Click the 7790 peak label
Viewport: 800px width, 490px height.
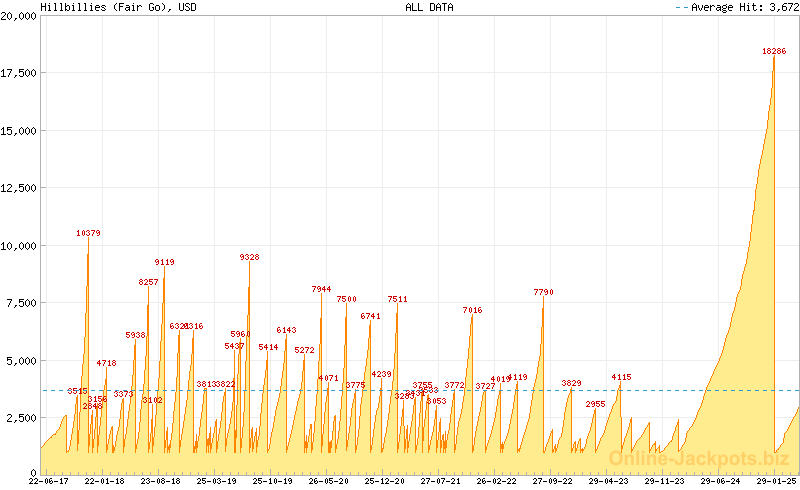tap(543, 292)
